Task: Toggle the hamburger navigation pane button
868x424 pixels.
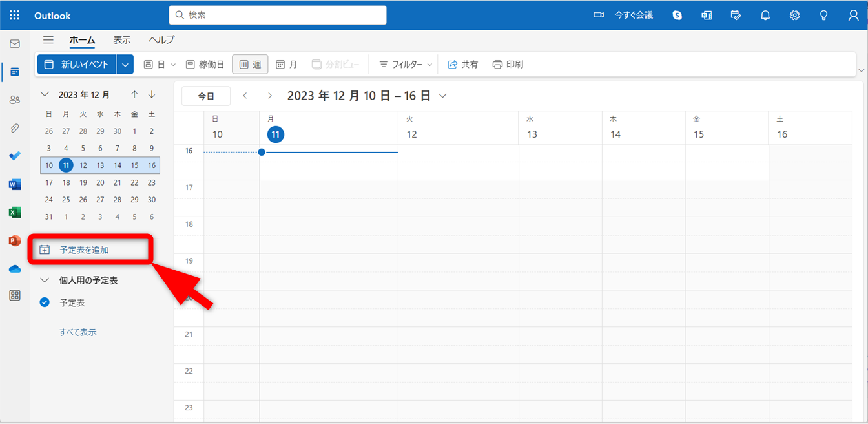Action: (48, 40)
